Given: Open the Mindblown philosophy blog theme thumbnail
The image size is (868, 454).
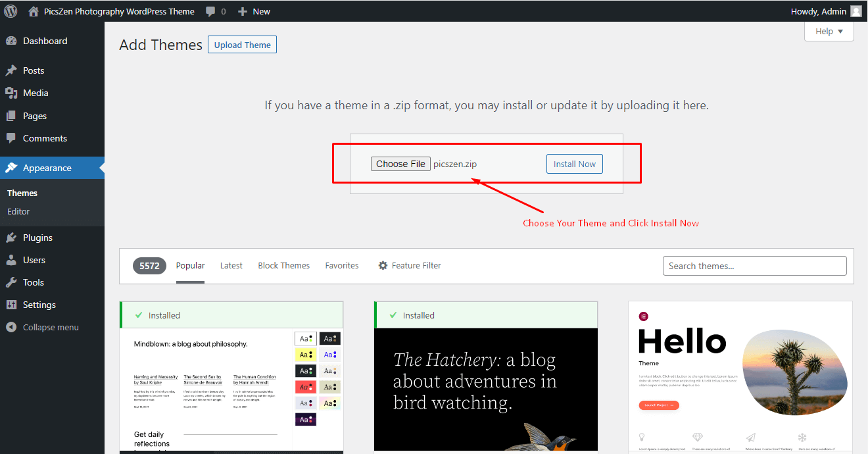Looking at the screenshot, I should coord(231,391).
